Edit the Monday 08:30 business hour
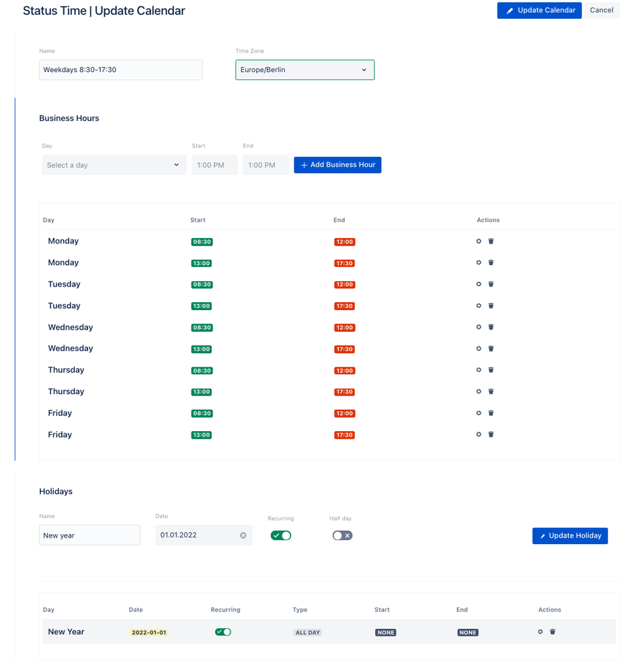Screen dimensions: 638x672 click(479, 241)
